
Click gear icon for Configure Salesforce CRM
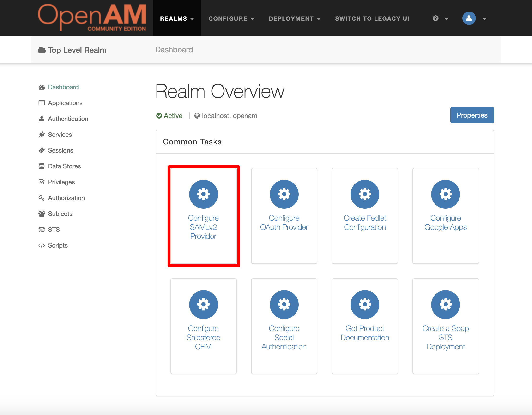click(x=203, y=304)
